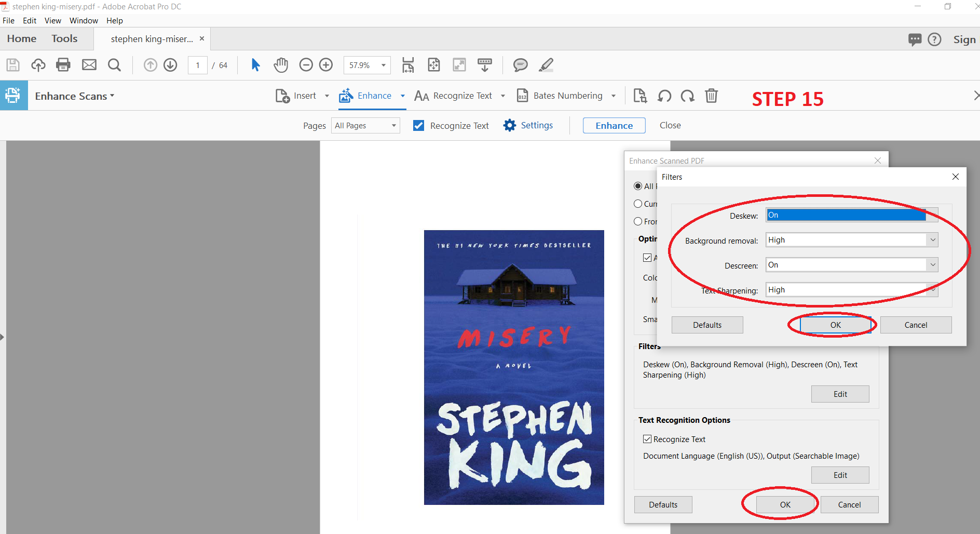Select the Hand pan tool
The image size is (980, 534).
click(281, 65)
